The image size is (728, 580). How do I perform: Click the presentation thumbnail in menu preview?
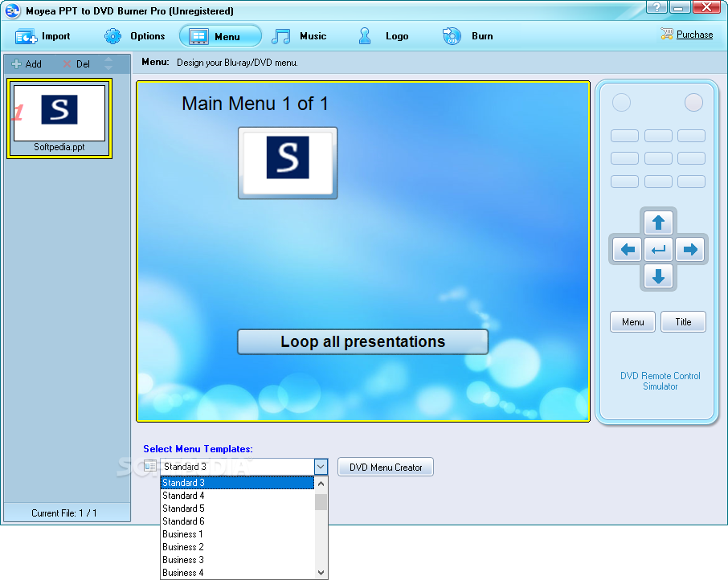[288, 163]
